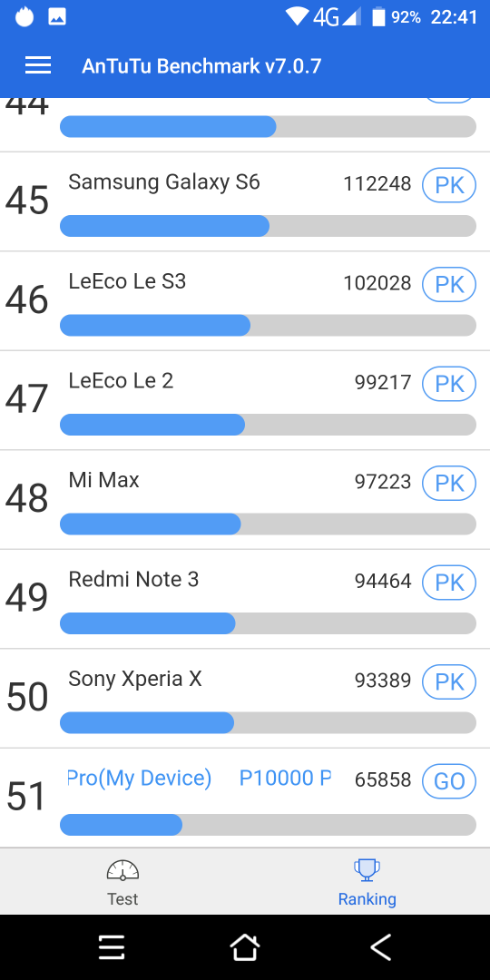The image size is (490, 980).
Task: Tap PK button for Redmi Note 3
Action: click(x=449, y=583)
